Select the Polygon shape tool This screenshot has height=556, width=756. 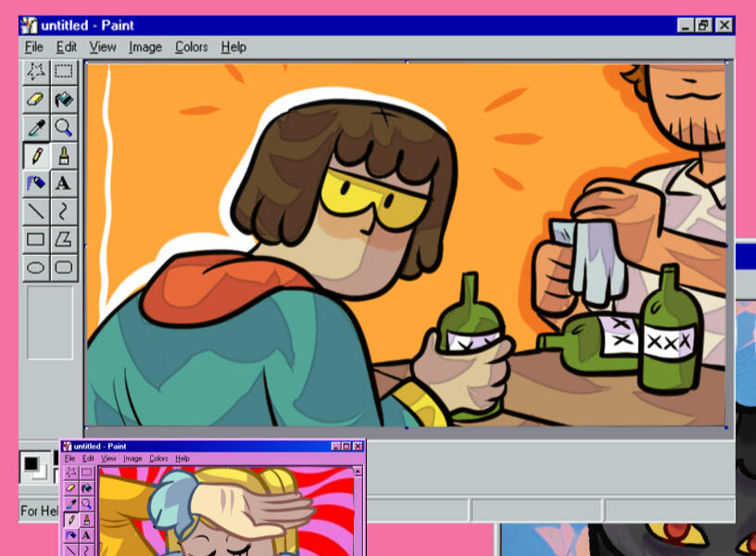[63, 239]
